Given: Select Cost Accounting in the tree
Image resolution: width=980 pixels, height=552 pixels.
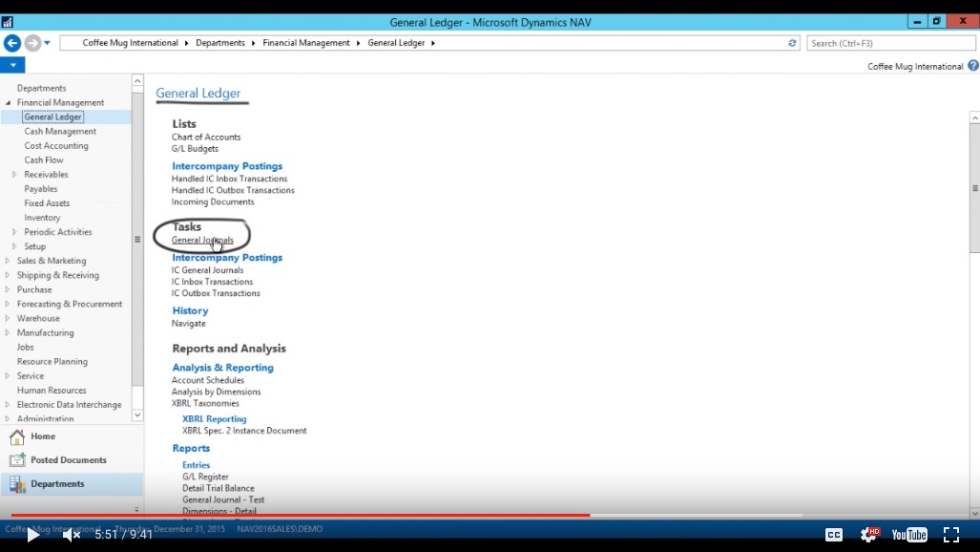Looking at the screenshot, I should pos(56,146).
